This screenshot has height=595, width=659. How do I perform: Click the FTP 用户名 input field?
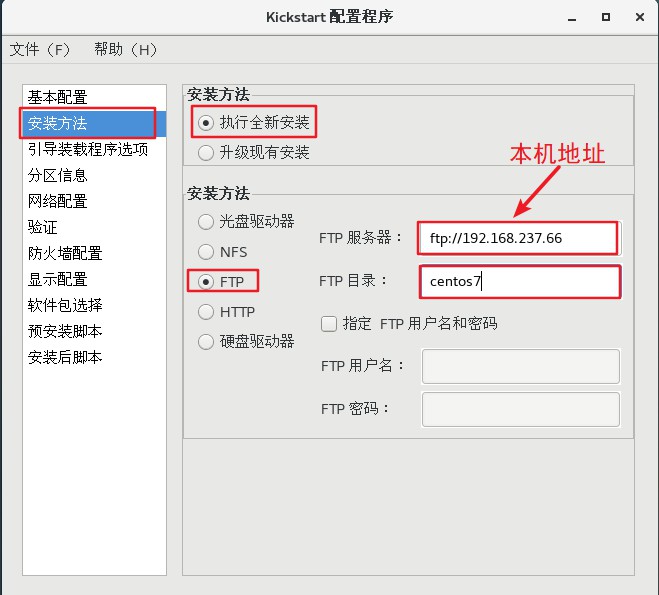(x=521, y=366)
